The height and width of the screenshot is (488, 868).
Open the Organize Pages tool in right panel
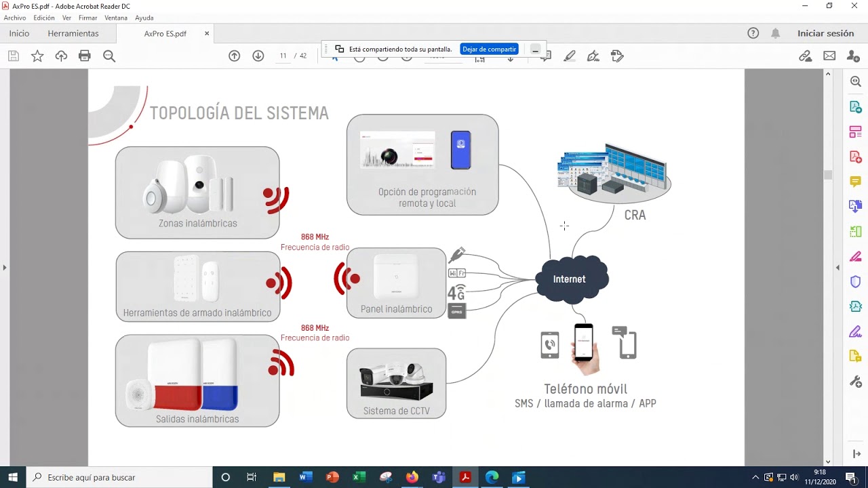click(x=856, y=132)
